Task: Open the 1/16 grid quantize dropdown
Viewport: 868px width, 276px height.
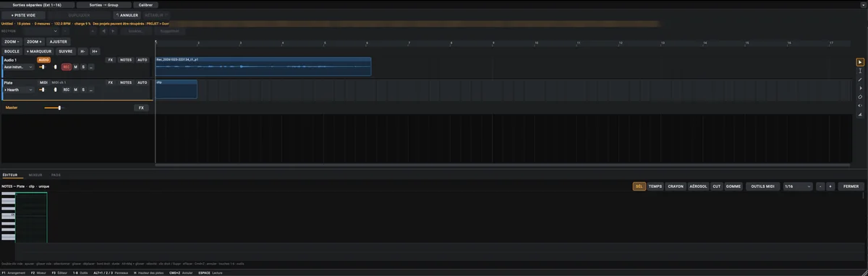Action: (x=797, y=186)
